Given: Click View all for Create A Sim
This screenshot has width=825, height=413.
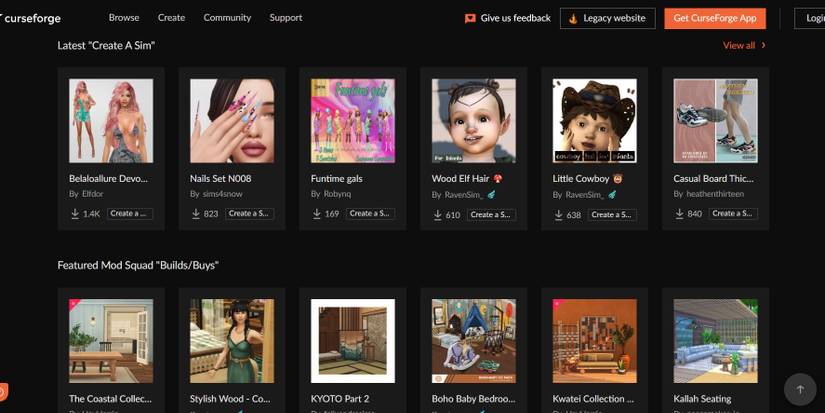Looking at the screenshot, I should pyautogui.click(x=739, y=45).
